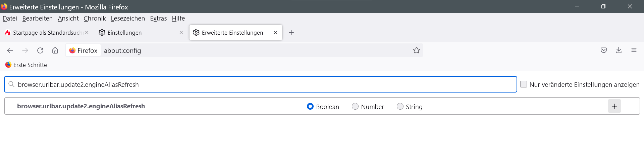The width and height of the screenshot is (644, 145).
Task: Open the Datei menu
Action: [x=10, y=19]
